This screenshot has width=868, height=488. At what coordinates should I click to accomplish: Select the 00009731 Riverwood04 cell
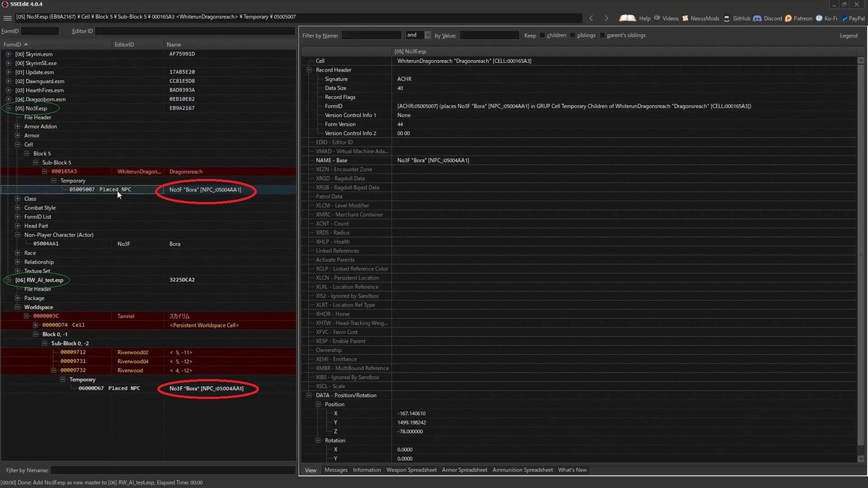pos(148,361)
